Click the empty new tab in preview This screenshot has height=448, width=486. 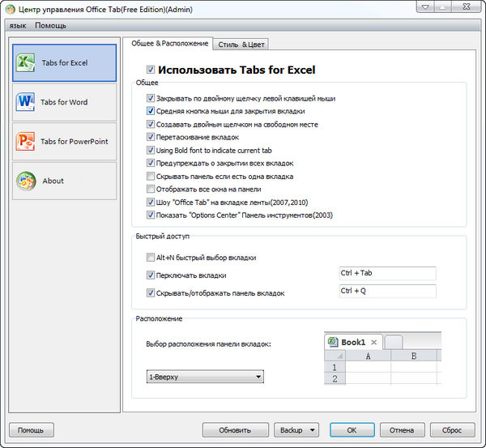pyautogui.click(x=393, y=343)
